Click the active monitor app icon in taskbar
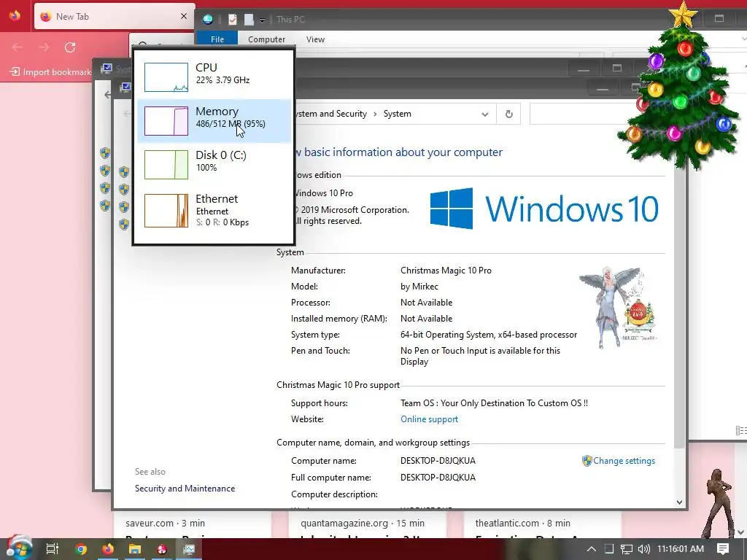 [x=189, y=549]
